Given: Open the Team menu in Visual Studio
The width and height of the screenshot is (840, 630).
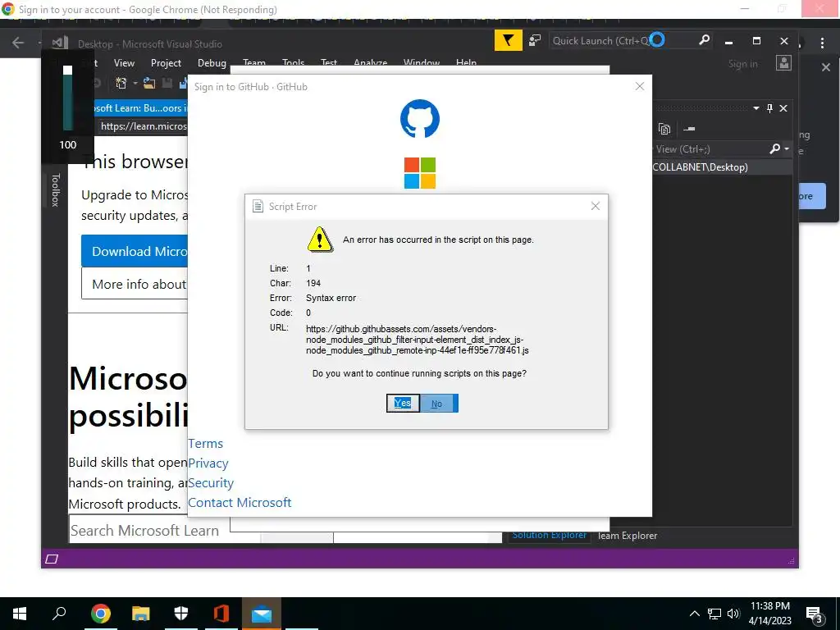Looking at the screenshot, I should tap(254, 62).
